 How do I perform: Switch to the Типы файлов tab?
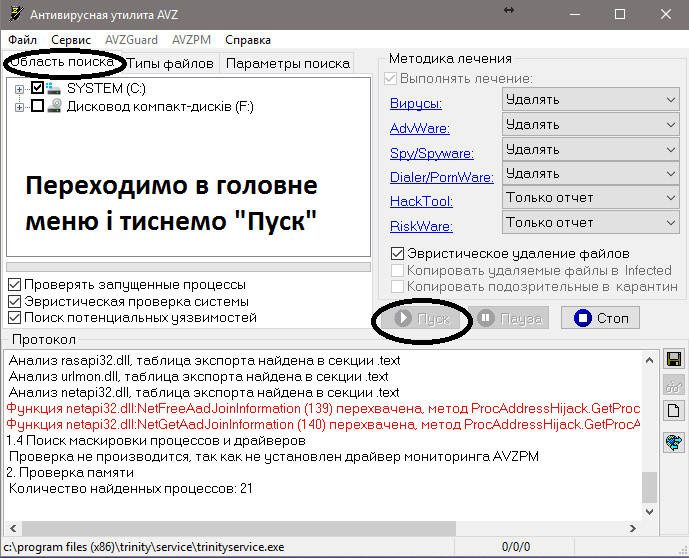coord(170,63)
